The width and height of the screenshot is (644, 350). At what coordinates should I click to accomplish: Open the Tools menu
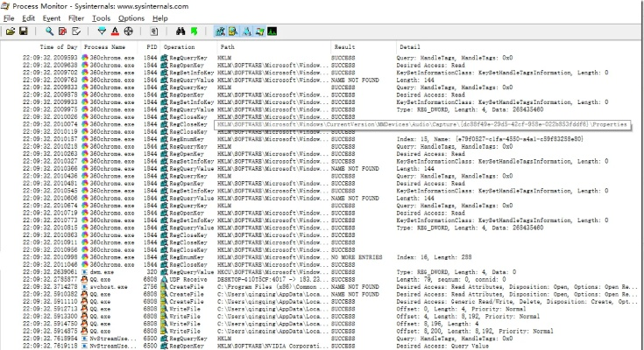(102, 17)
